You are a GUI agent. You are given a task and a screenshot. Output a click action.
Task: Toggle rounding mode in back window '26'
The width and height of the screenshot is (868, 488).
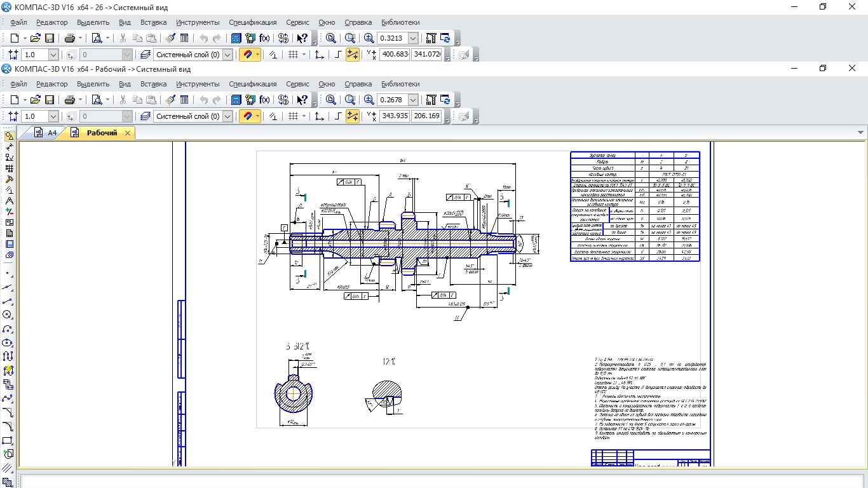(353, 55)
